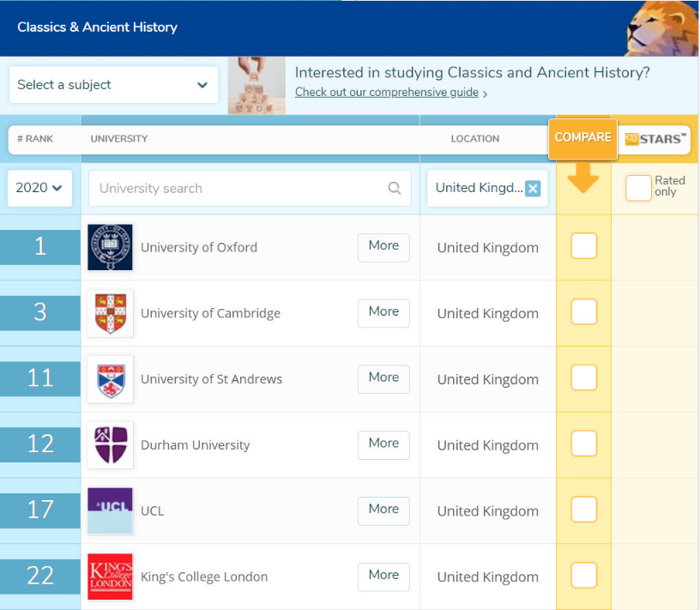Viewport: 700px width, 610px height.
Task: Click the King's College London red logo
Action: (x=111, y=577)
